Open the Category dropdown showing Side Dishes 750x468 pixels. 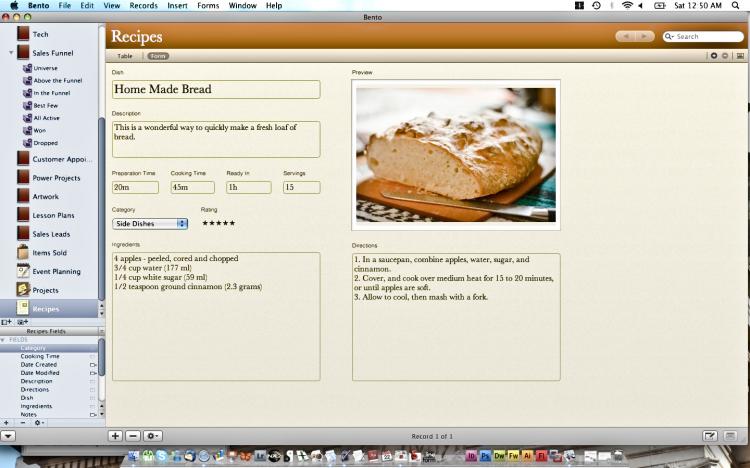150,223
